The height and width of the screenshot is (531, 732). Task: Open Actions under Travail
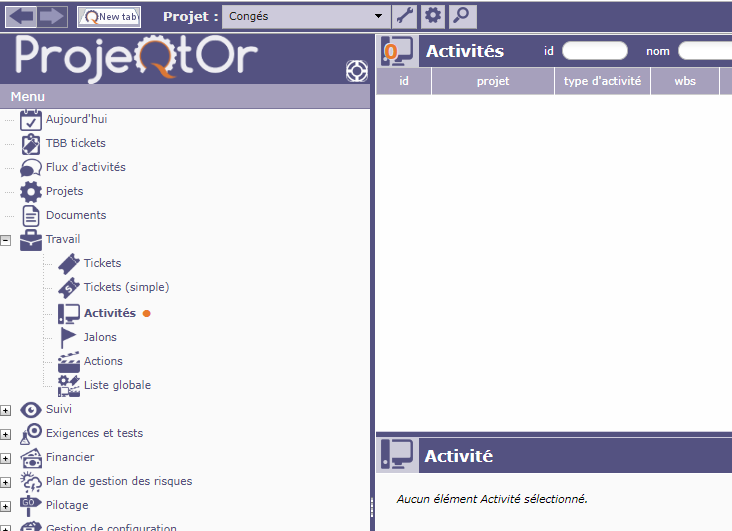[103, 361]
